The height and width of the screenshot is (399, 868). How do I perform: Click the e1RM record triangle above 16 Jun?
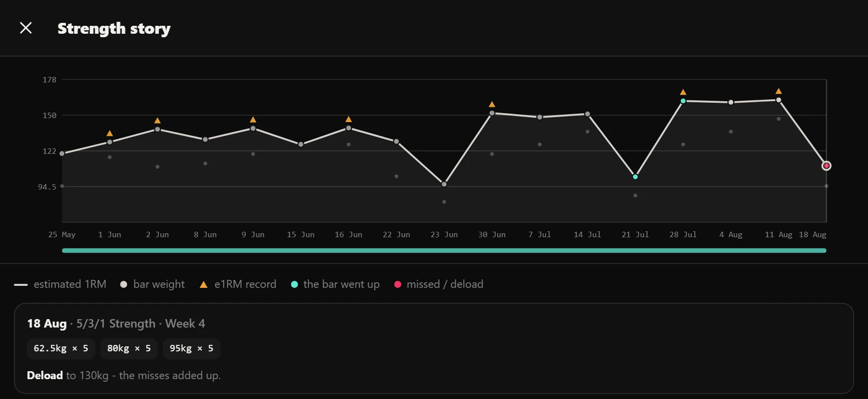(349, 119)
